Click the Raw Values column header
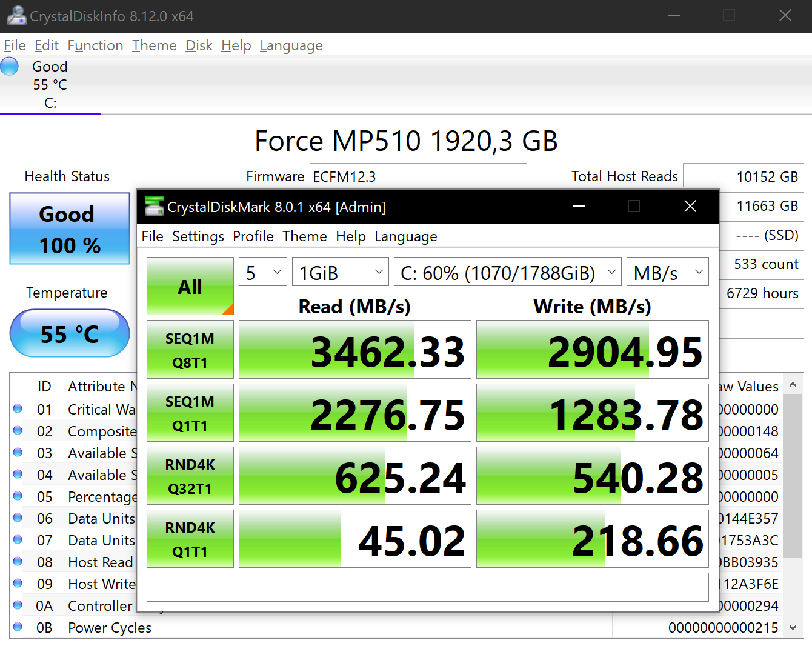The width and height of the screenshot is (812, 646). click(749, 386)
